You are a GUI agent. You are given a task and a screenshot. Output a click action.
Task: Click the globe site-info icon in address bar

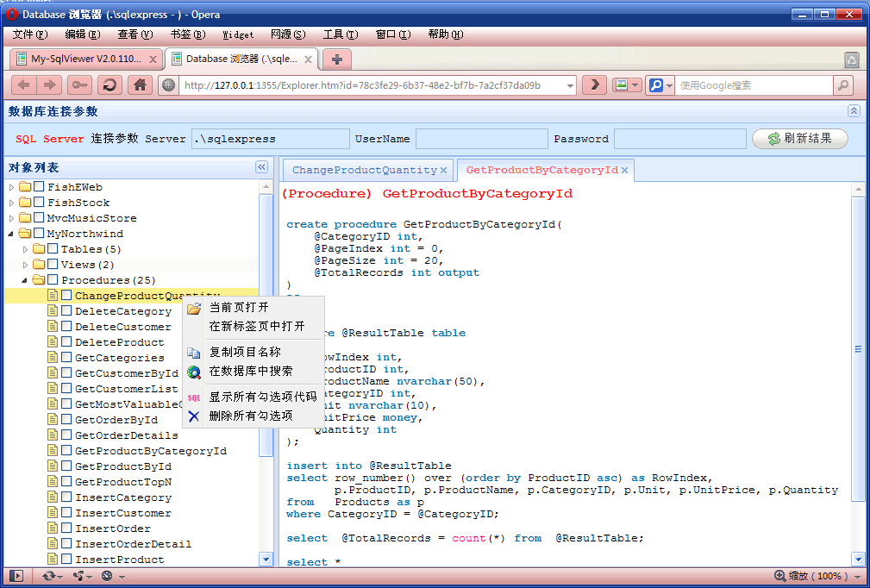pyautogui.click(x=169, y=84)
